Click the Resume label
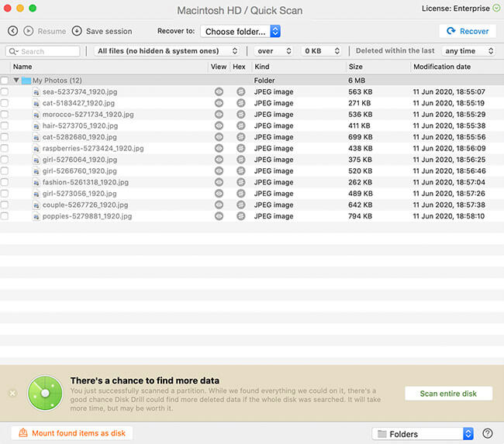This screenshot has height=444, width=504. (52, 31)
